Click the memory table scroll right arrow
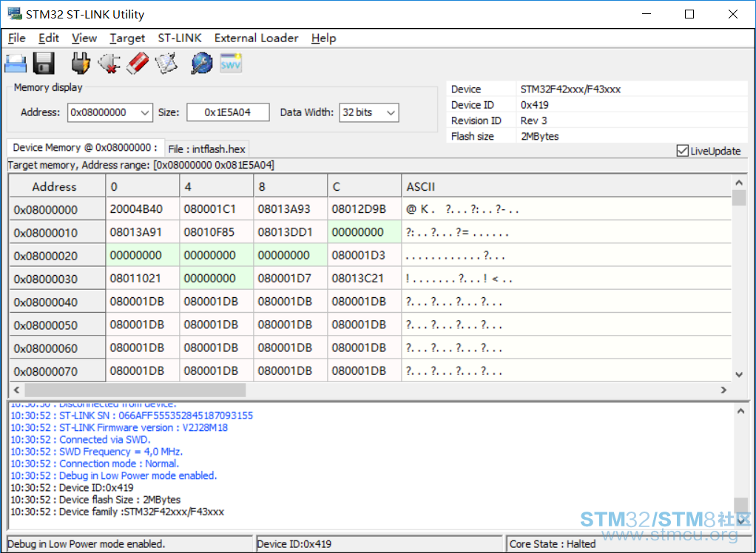Image resolution: width=756 pixels, height=553 pixels. (x=723, y=390)
